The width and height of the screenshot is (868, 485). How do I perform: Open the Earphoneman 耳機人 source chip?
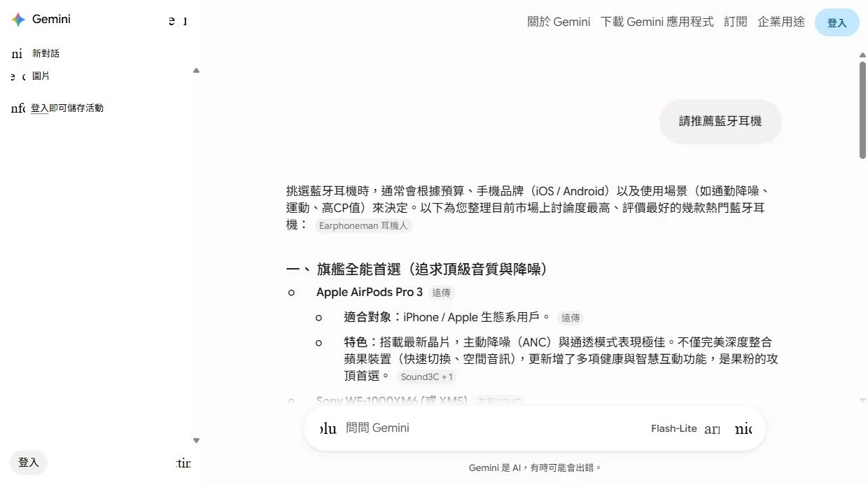coord(363,225)
